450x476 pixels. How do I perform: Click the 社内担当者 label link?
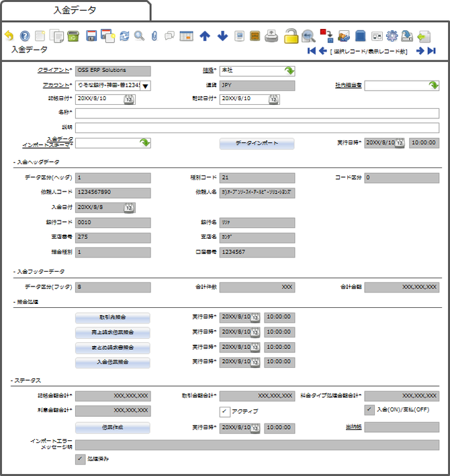(x=348, y=85)
